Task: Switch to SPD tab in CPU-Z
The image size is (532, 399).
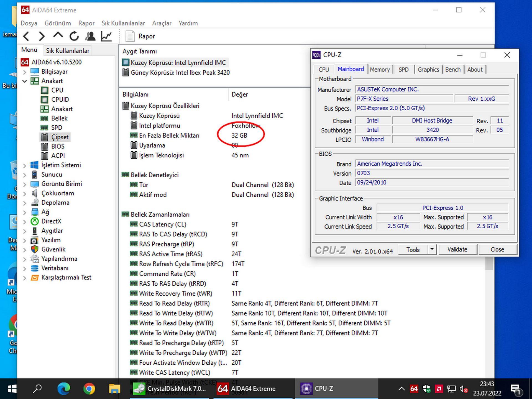Action: pos(403,70)
